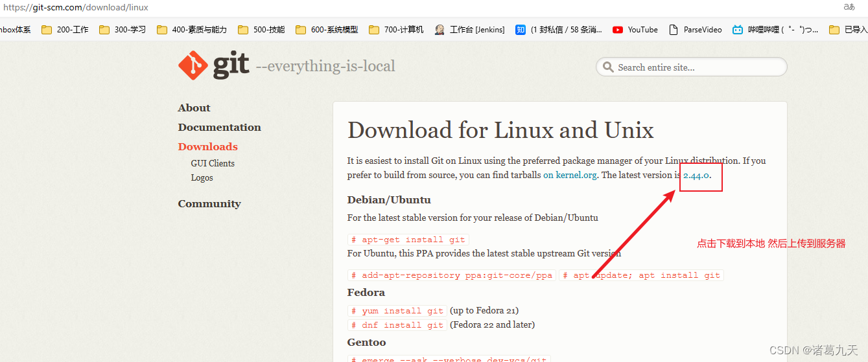Screen dimensions: 868x362
Task: Click the --everything-is-local tagline
Action: [x=325, y=66]
